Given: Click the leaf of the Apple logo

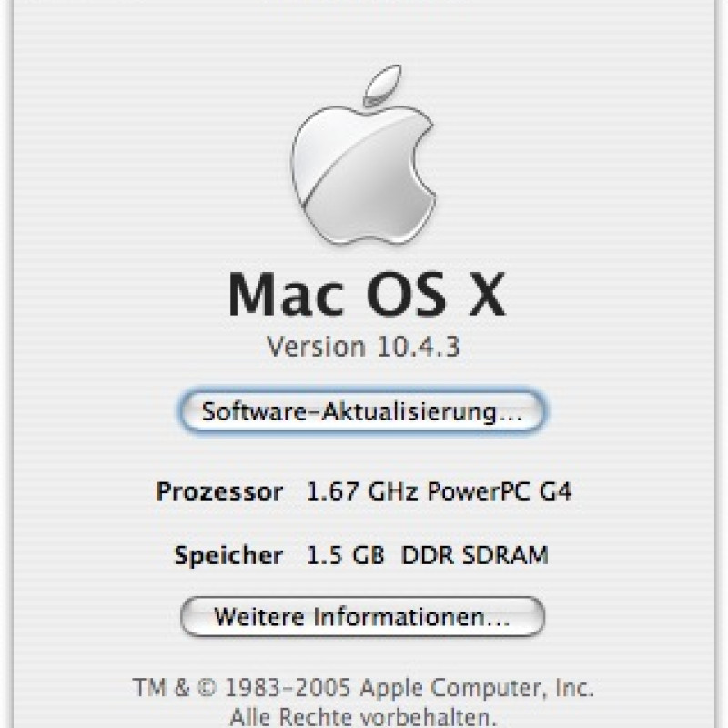Looking at the screenshot, I should click(382, 85).
